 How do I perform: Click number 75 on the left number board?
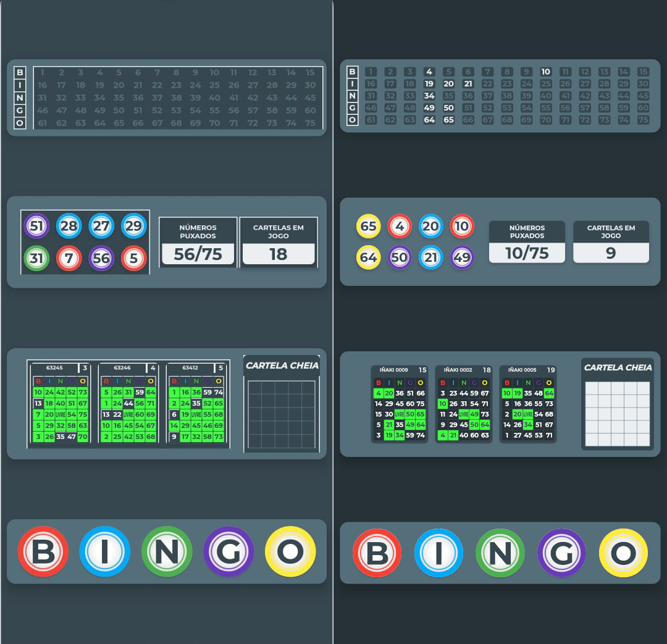(x=310, y=123)
